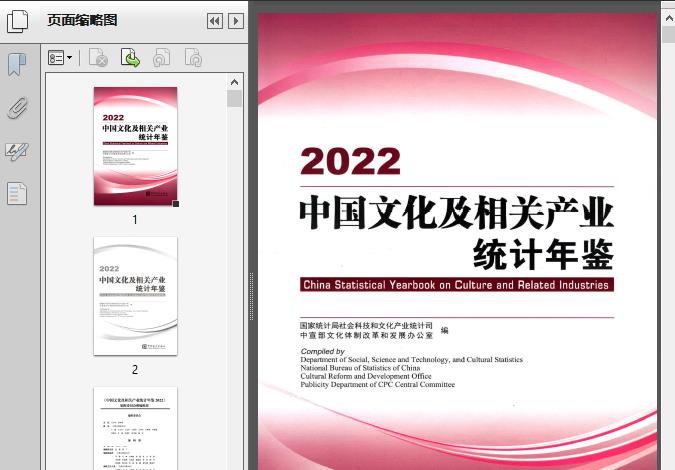The width and height of the screenshot is (675, 470).
Task: Click thumbnail scrollbar up arrow
Action: [x=235, y=82]
